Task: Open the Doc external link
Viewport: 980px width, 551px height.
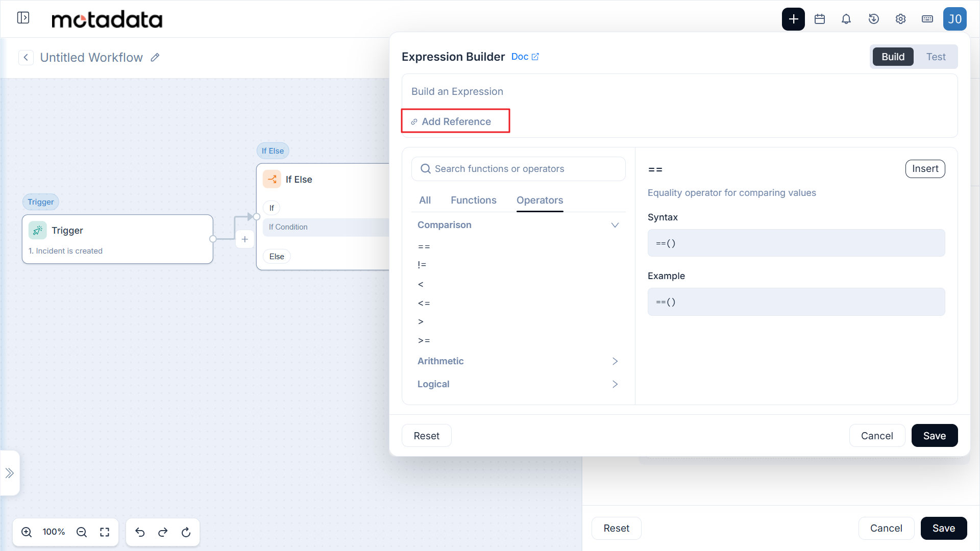Action: [x=525, y=57]
